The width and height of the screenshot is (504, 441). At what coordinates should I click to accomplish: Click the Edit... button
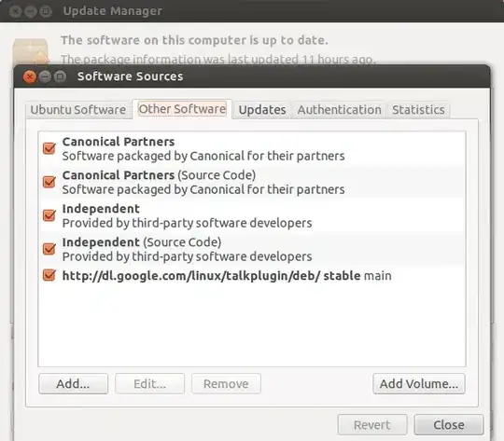click(149, 383)
